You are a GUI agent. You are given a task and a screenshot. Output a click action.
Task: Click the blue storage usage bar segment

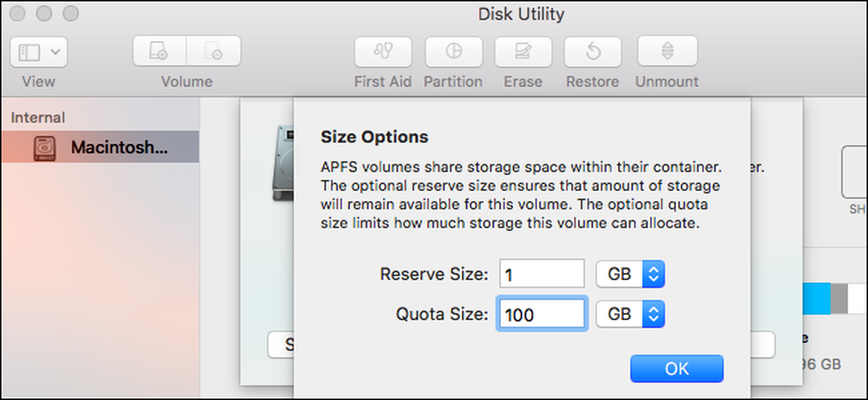pyautogui.click(x=816, y=298)
